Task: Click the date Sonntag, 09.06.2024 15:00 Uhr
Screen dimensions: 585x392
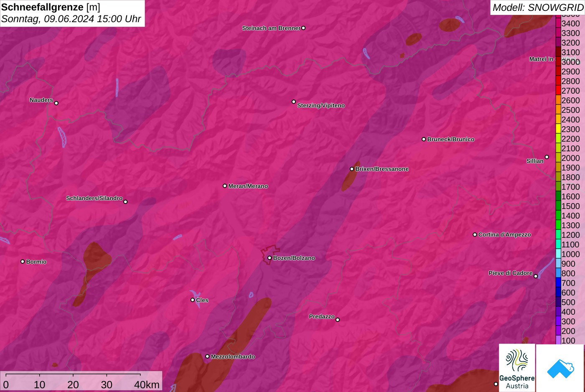Action: pos(71,19)
